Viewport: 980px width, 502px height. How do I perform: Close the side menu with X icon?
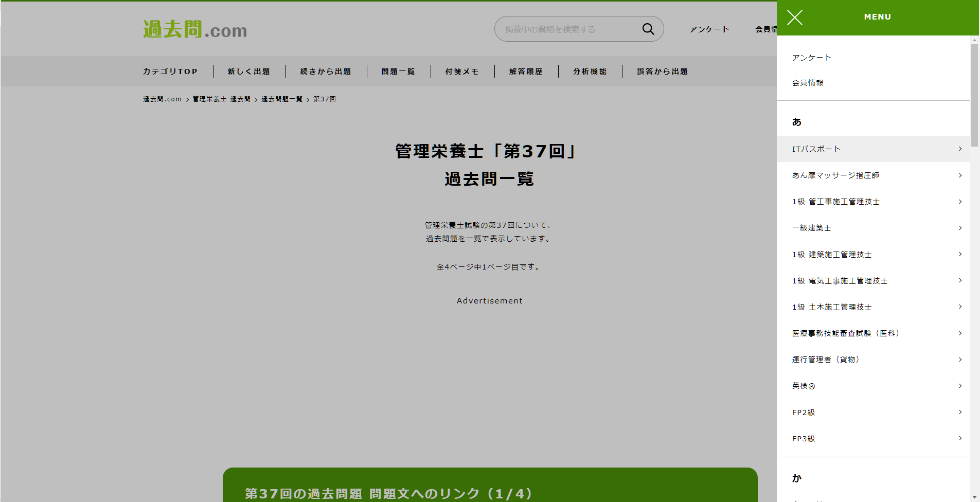795,17
